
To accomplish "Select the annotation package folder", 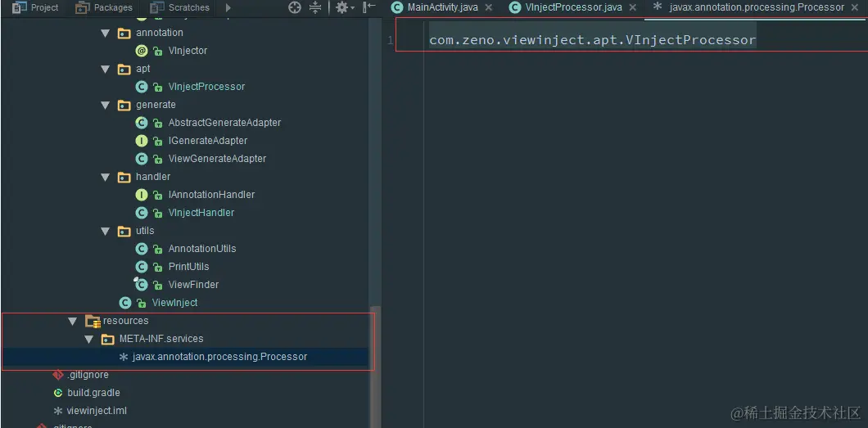I will 160,33.
